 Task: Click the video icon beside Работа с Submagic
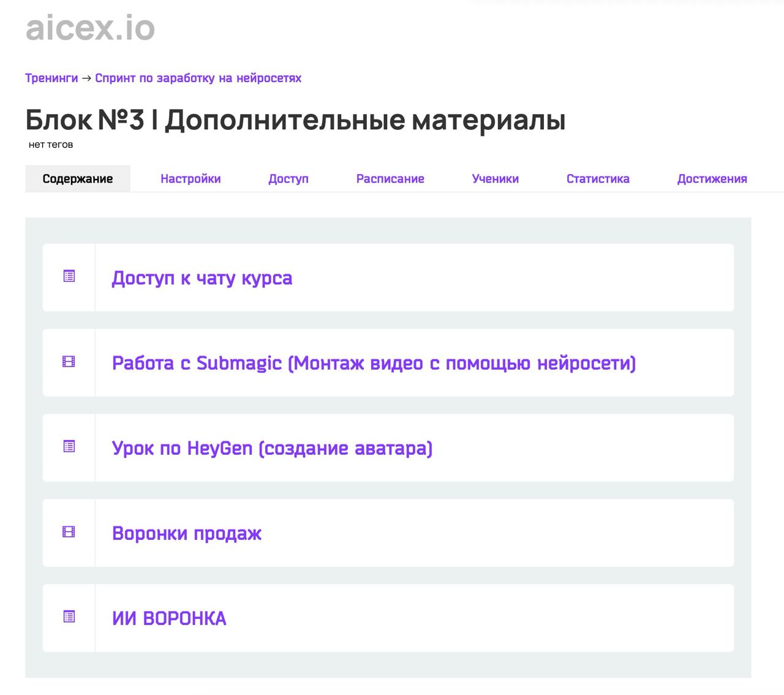click(x=69, y=362)
